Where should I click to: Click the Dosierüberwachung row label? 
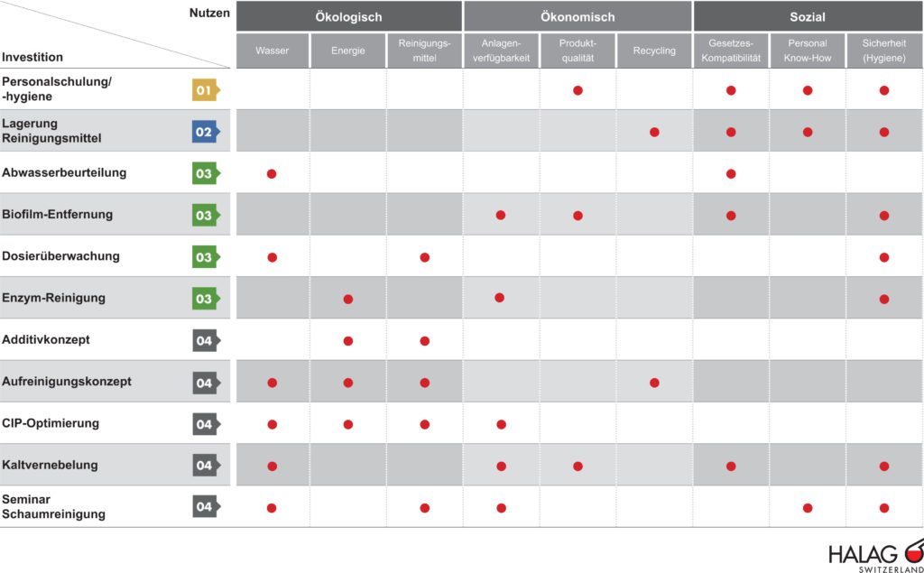coord(61,256)
